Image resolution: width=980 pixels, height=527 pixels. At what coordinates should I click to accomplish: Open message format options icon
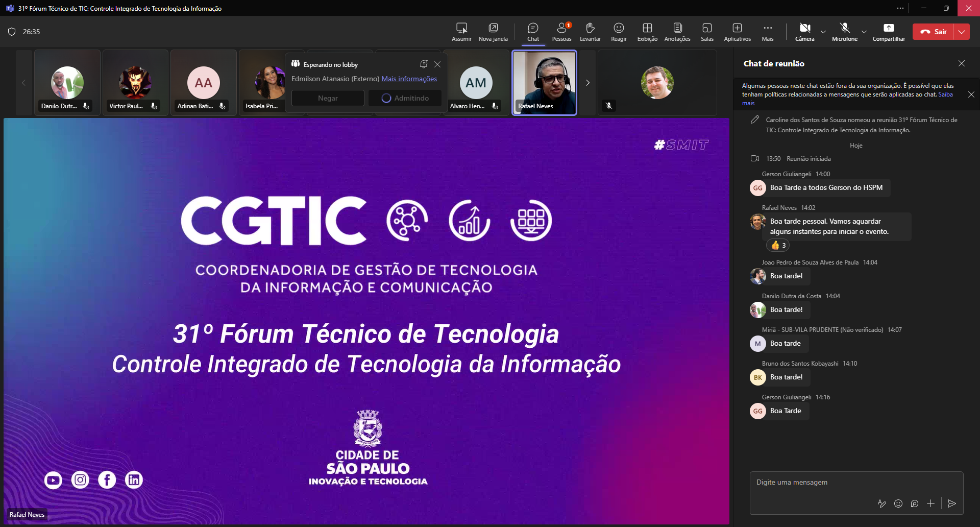point(882,504)
